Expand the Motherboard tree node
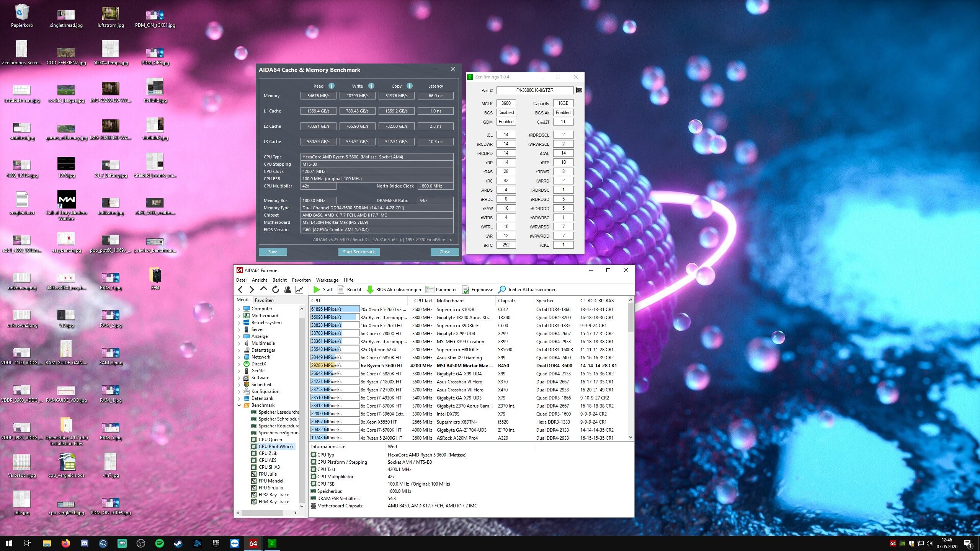 tap(239, 316)
